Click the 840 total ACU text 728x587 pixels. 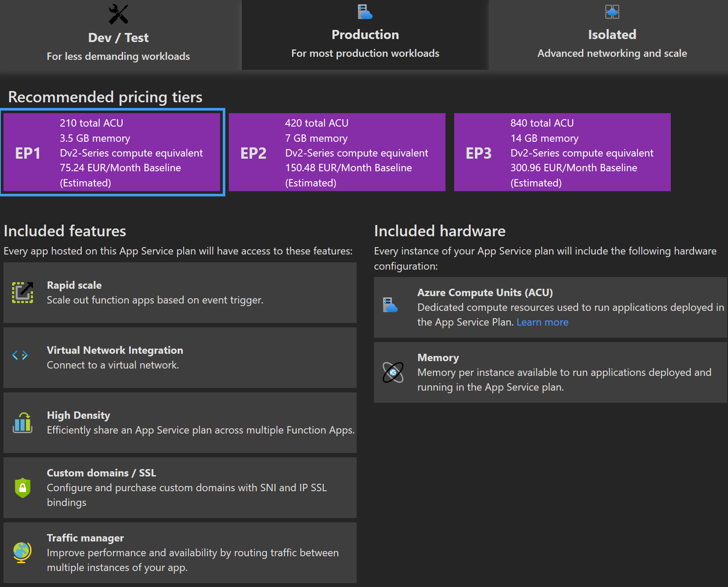point(542,123)
